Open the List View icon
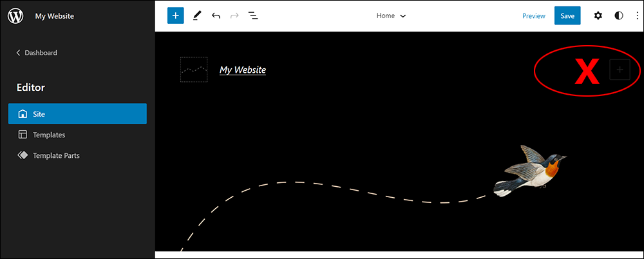Screen dimensions: 644x259 253,16
